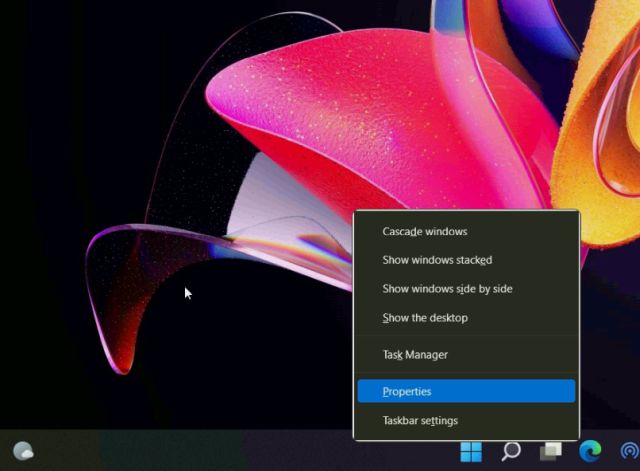
Task: Launch Microsoft Edge from the taskbar
Action: (x=590, y=451)
